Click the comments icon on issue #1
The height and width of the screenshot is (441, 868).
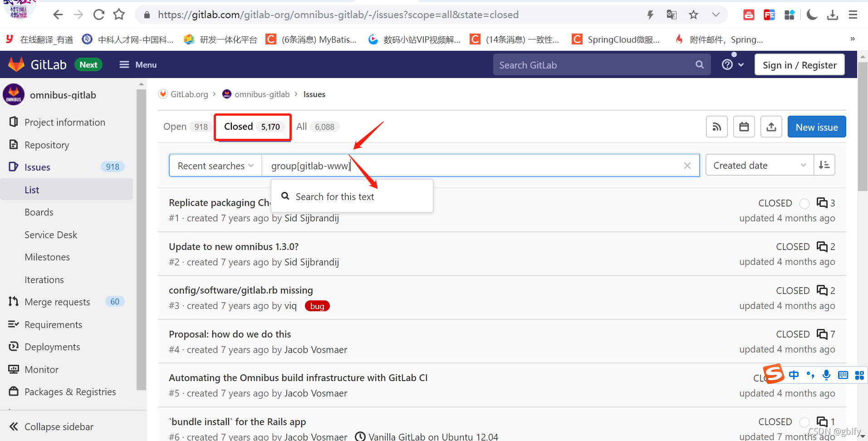(x=822, y=203)
